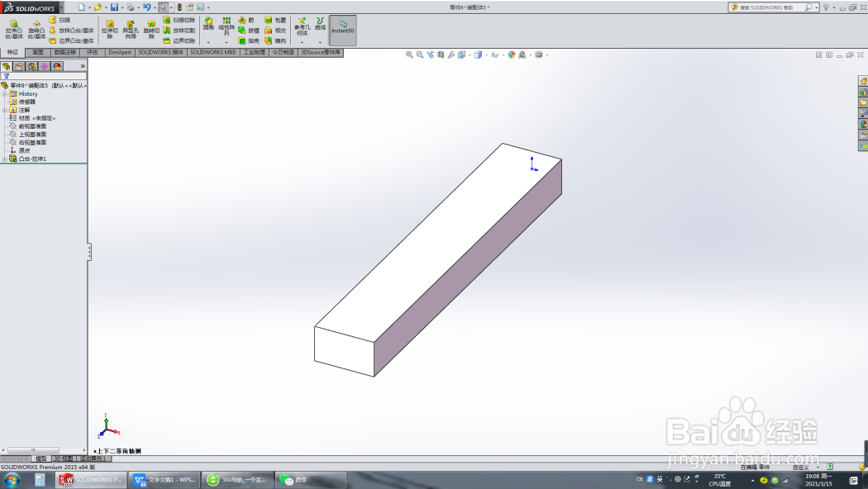Click the Swept Boss (扫描) tool
868x489 pixels.
[x=60, y=20]
